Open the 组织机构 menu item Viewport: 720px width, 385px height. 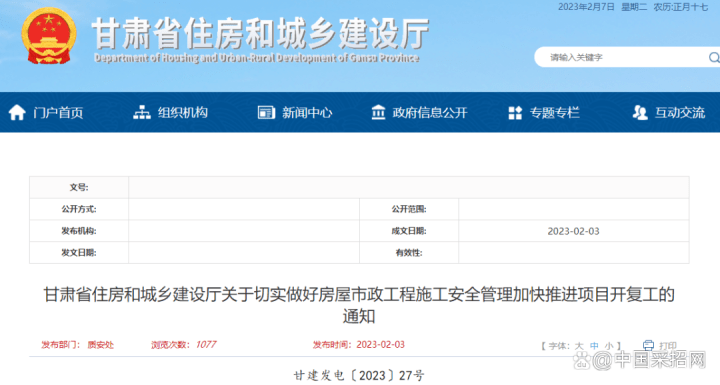183,113
